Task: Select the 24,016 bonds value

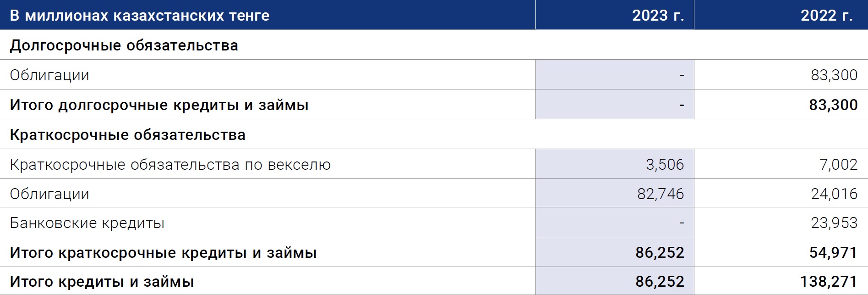Action: tap(834, 194)
